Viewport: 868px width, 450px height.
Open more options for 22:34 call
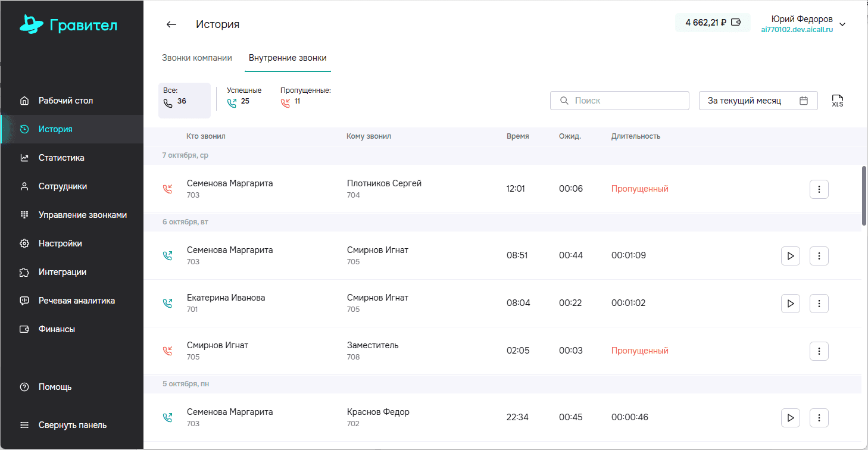tap(819, 418)
